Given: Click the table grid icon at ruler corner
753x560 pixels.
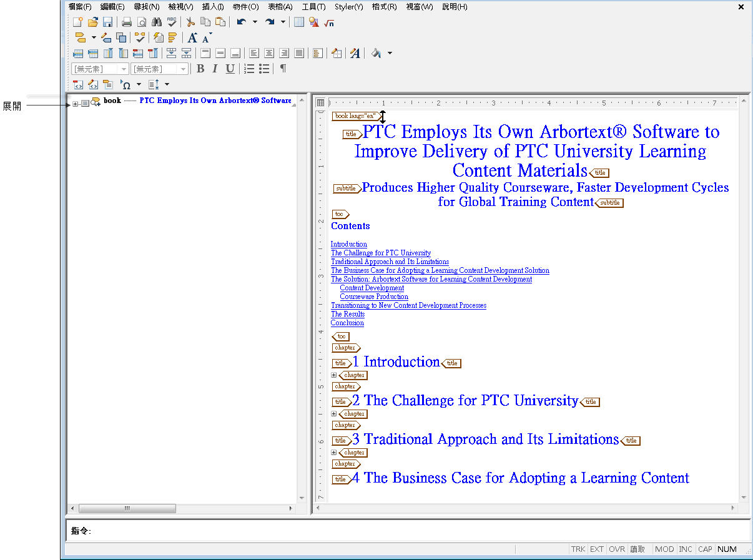Looking at the screenshot, I should [x=320, y=102].
